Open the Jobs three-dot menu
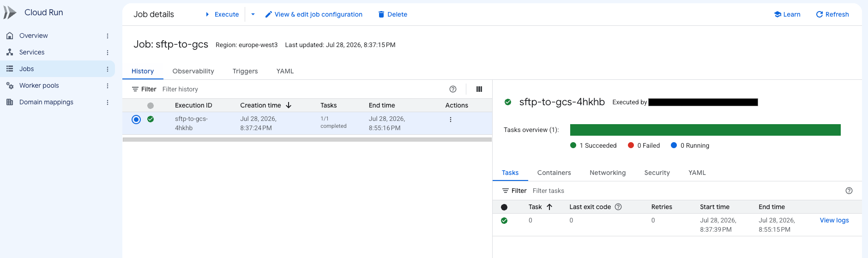 108,69
